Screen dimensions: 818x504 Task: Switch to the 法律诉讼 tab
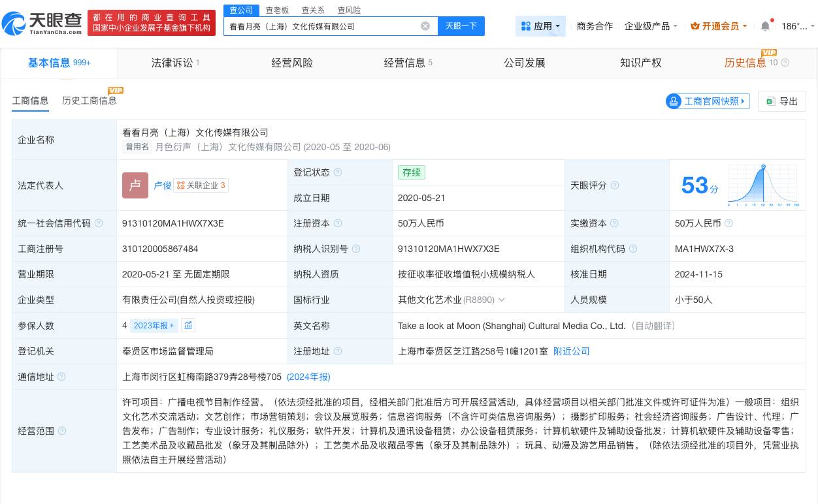(172, 63)
